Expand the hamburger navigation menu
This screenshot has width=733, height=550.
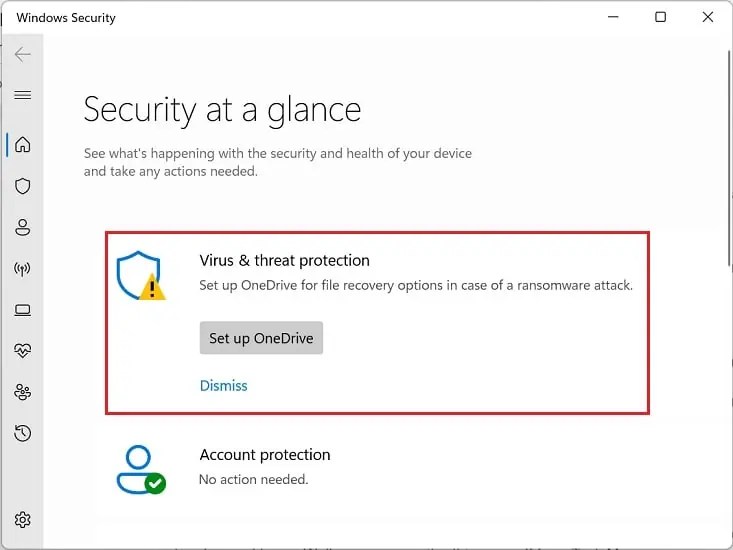[22, 95]
